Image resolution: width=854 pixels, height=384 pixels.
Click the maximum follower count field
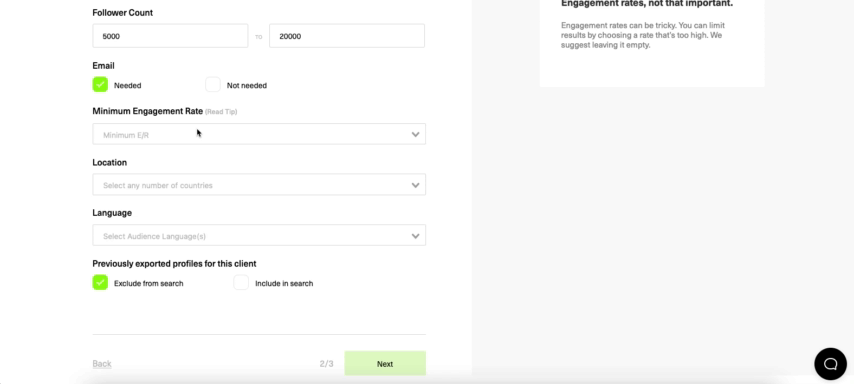point(346,36)
